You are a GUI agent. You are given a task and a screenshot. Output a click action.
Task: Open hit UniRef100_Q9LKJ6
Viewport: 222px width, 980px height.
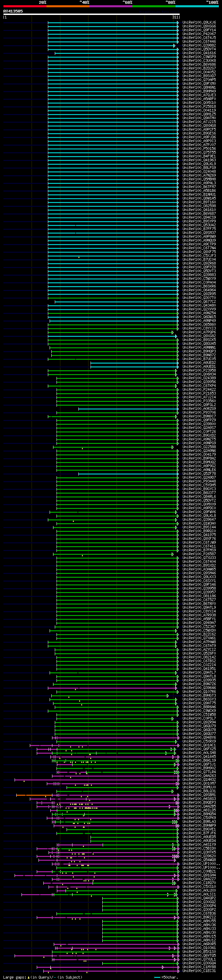tap(199, 23)
